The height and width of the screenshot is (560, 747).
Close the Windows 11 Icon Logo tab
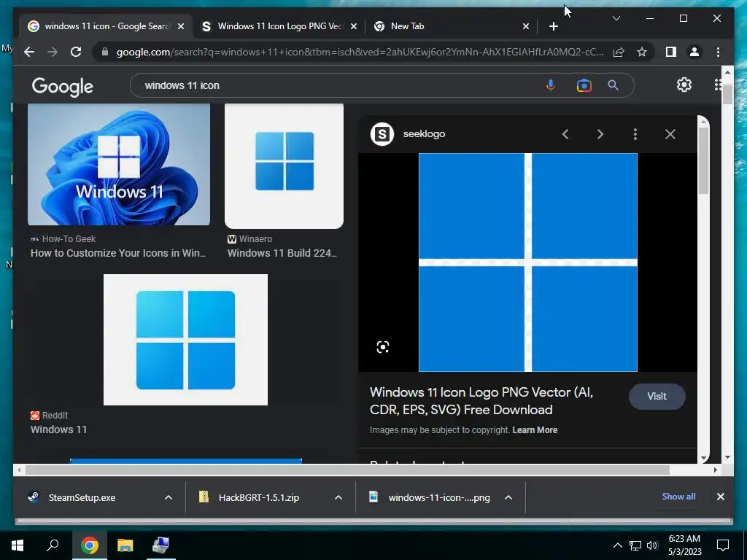(354, 27)
